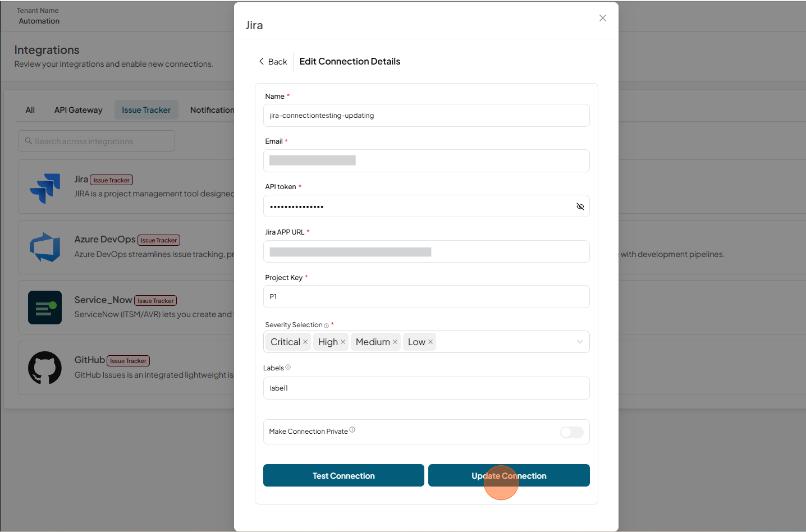Click the Labels input field

426,388
